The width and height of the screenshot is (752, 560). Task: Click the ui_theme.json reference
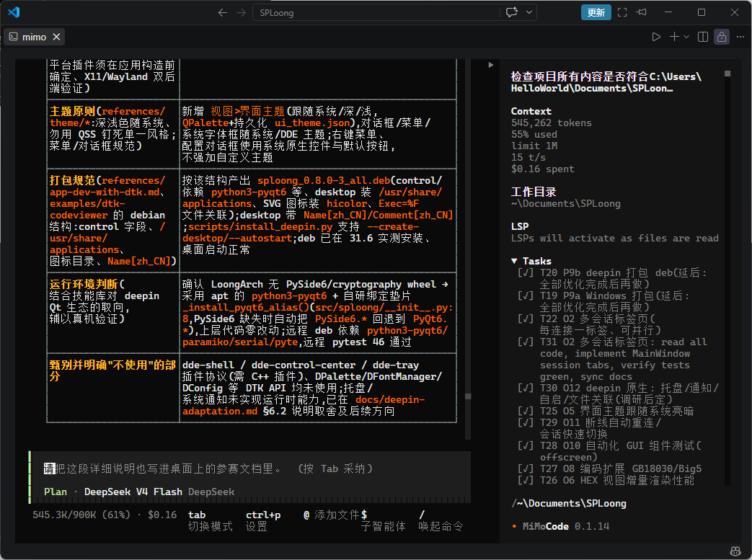pos(312,123)
